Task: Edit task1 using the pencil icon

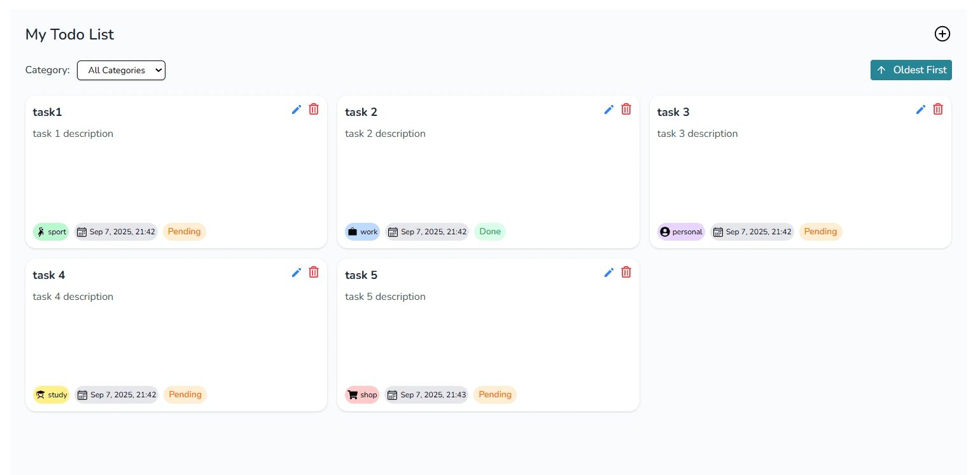Action: (x=297, y=110)
